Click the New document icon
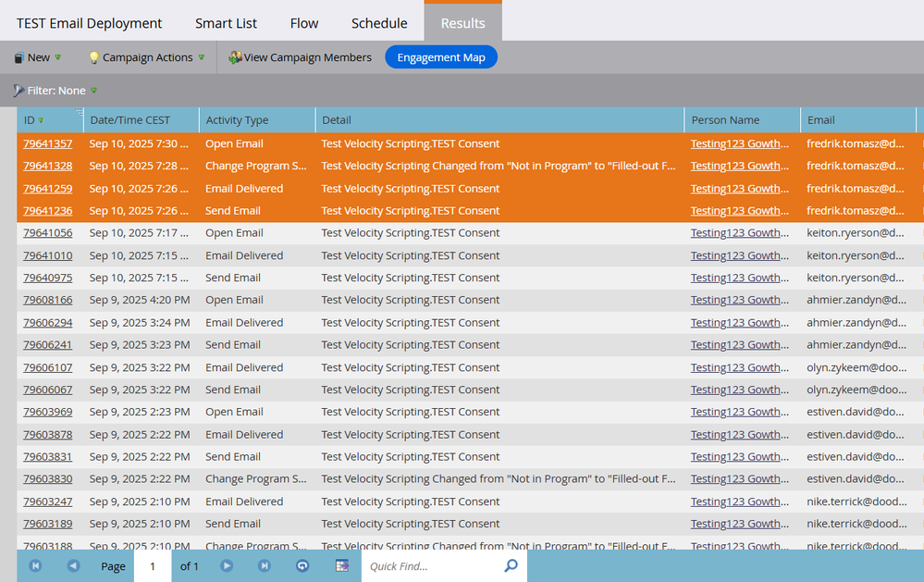This screenshot has width=924, height=582. [x=18, y=57]
